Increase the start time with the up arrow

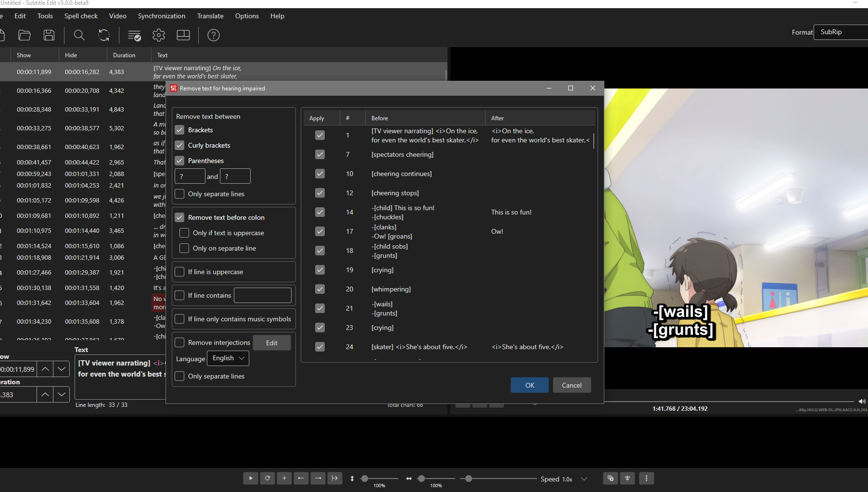(x=45, y=369)
